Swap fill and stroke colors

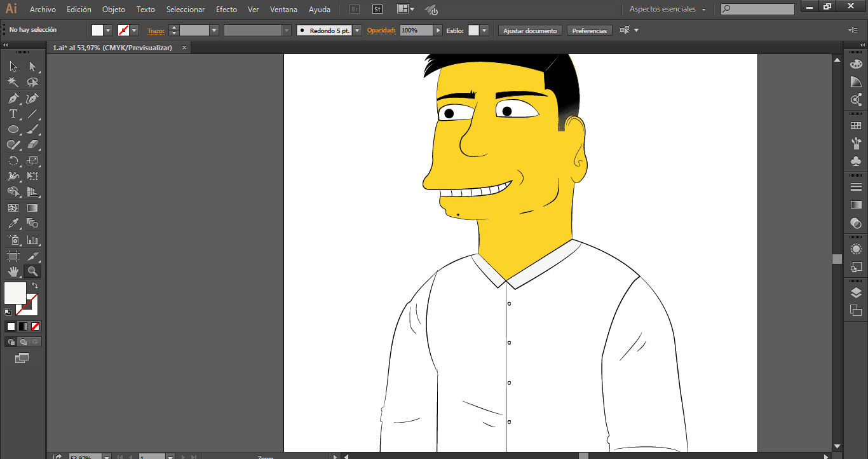pyautogui.click(x=35, y=286)
